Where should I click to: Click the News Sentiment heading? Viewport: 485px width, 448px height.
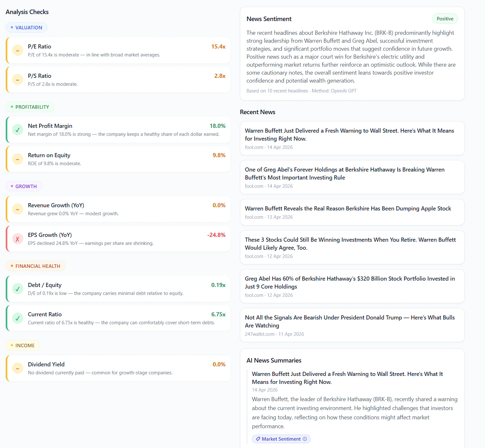[269, 19]
